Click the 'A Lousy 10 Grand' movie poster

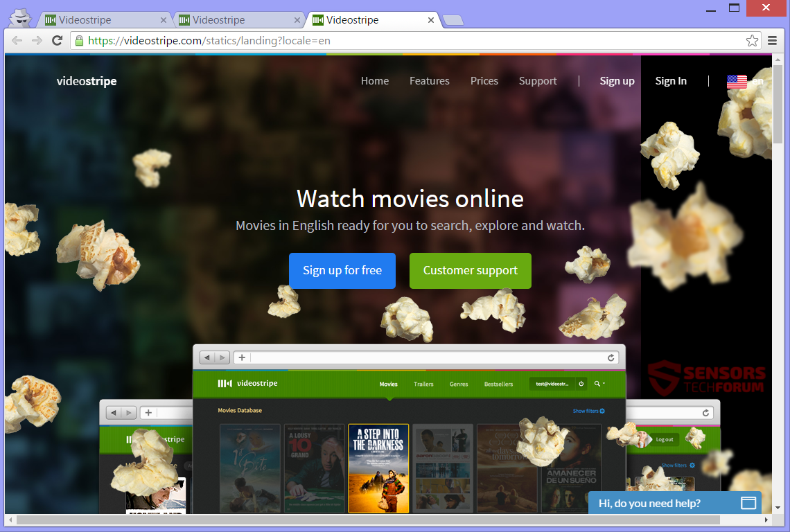coord(314,468)
